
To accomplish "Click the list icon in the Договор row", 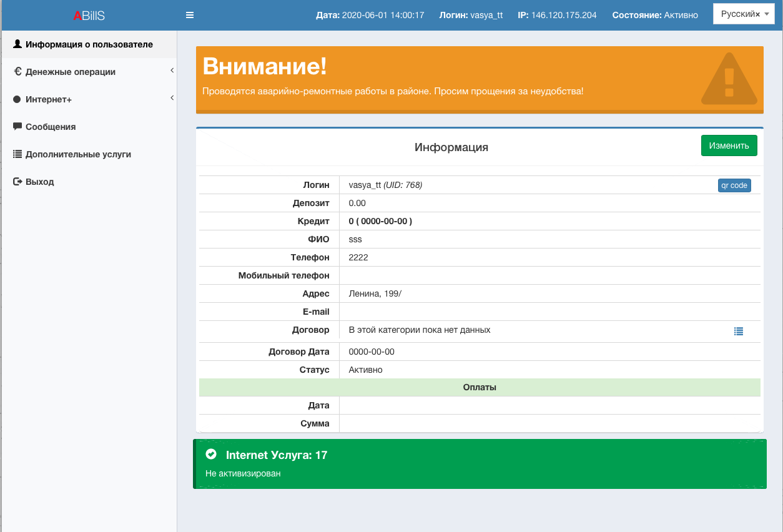I will point(739,332).
